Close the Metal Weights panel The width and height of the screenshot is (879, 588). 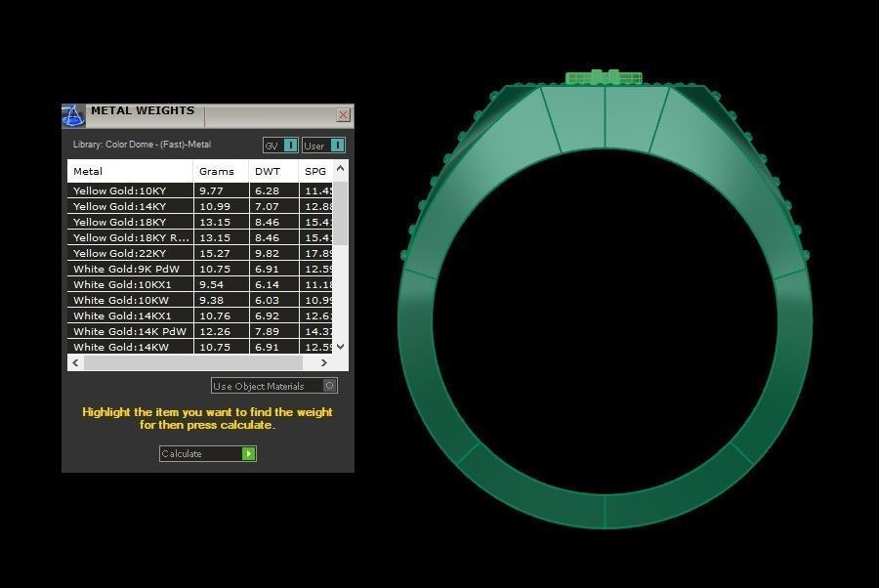(343, 115)
